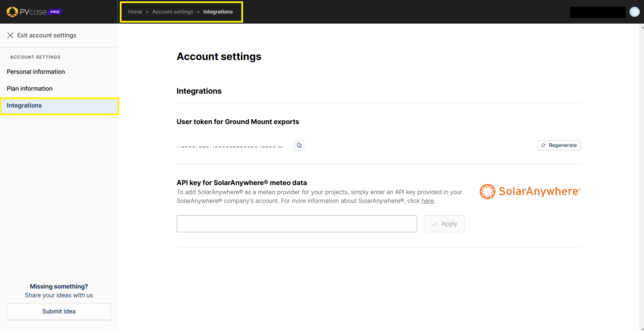
Task: Regenerate the Ground Mount user token
Action: coord(559,145)
